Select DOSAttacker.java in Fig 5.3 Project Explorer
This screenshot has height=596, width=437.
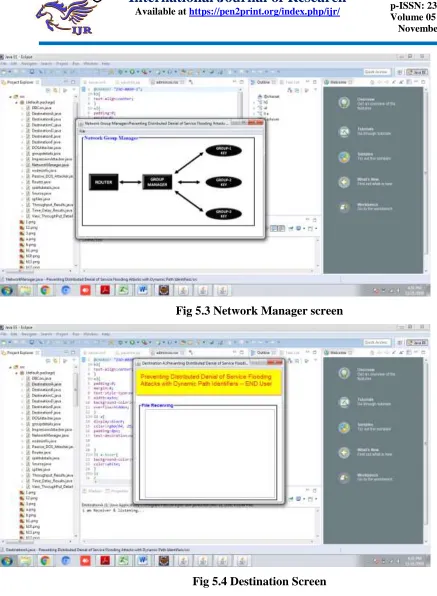(x=43, y=148)
